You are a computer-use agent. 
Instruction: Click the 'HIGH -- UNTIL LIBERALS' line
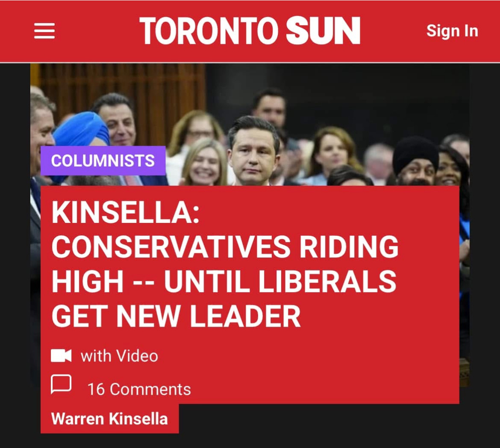coord(224,281)
